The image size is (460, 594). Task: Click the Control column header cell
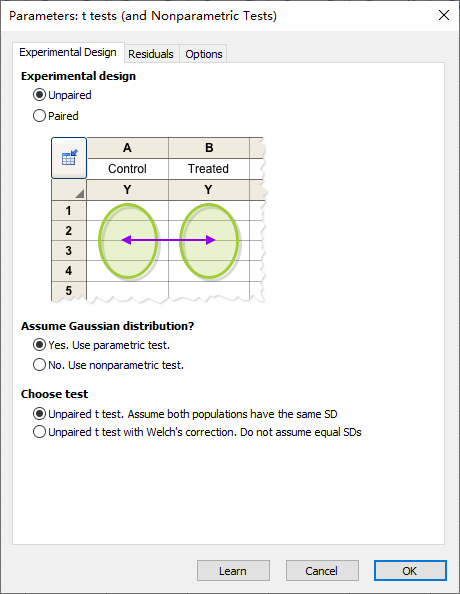(127, 169)
